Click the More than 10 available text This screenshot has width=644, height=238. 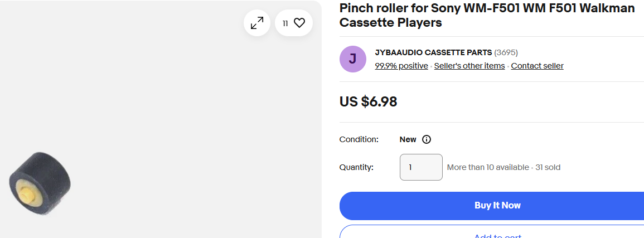pos(488,167)
